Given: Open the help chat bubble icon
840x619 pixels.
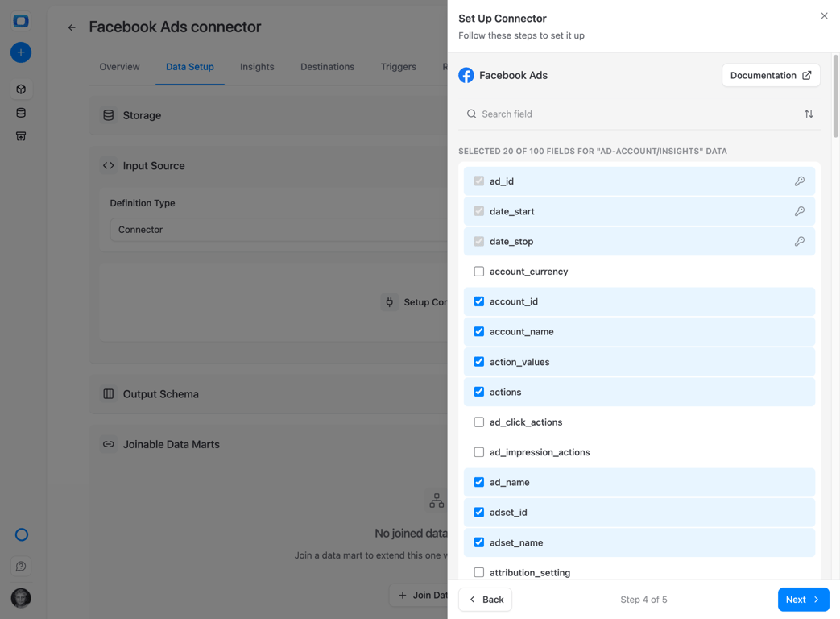Looking at the screenshot, I should (21, 566).
